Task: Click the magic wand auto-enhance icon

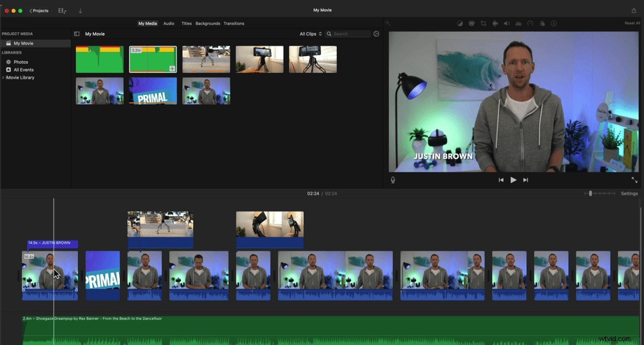Action: tap(388, 23)
